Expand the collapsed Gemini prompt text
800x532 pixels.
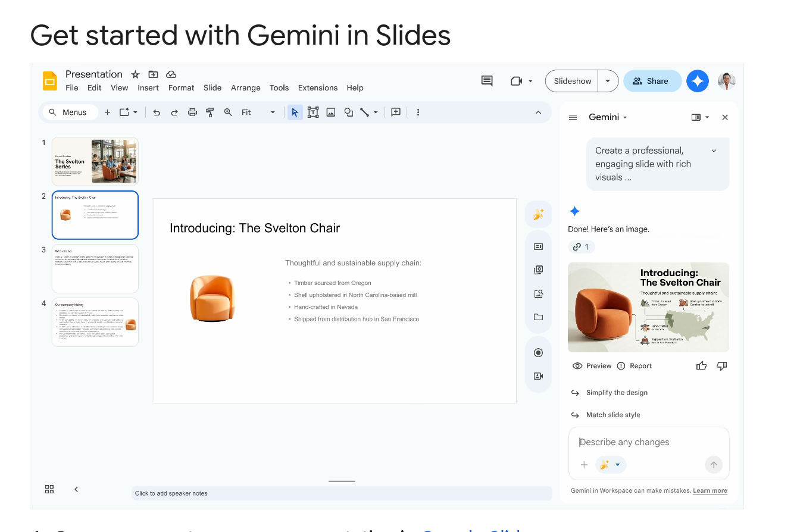click(714, 151)
